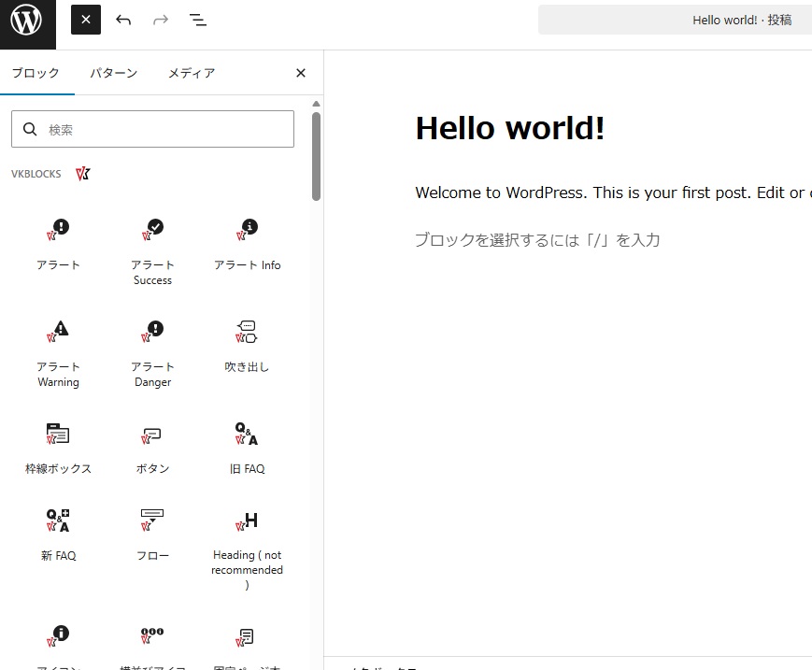Insert the 枠線ボックス border box block
The height and width of the screenshot is (670, 812).
pos(58,447)
